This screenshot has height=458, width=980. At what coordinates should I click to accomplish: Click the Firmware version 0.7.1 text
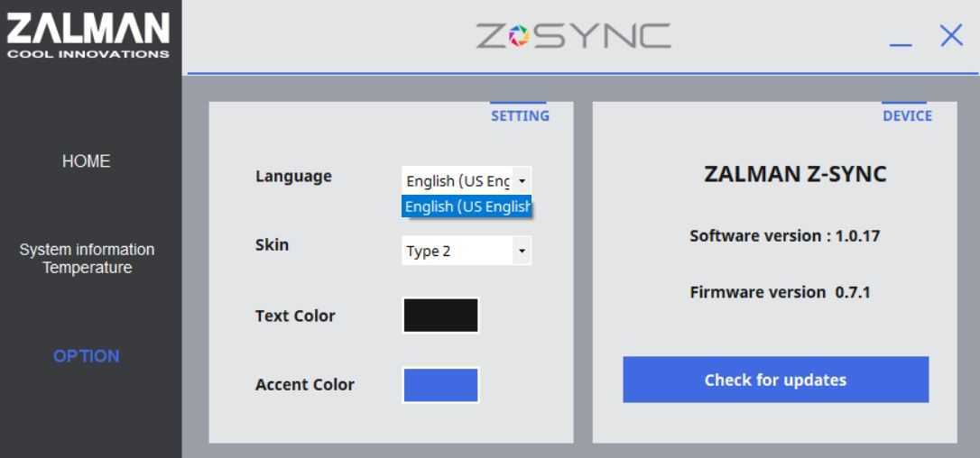coord(780,292)
